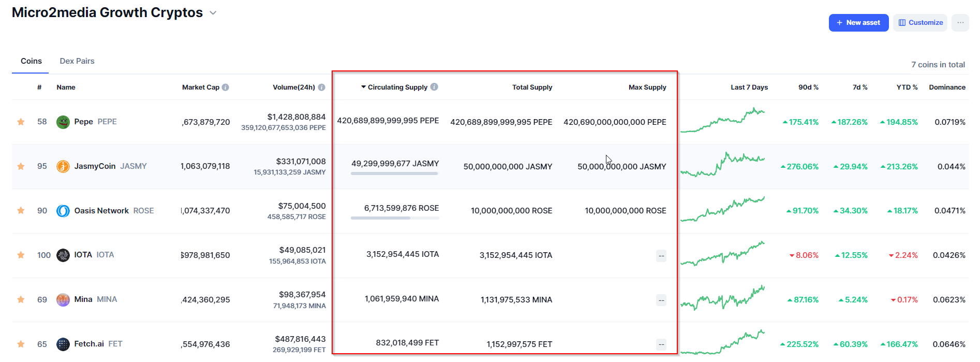
Task: Show Volume(24h) info tooltip icon
Action: tap(322, 88)
